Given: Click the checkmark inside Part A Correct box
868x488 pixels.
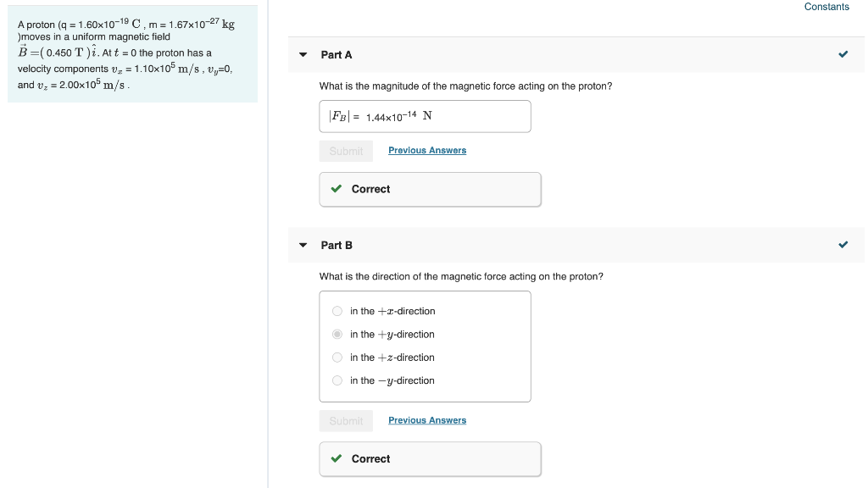Looking at the screenshot, I should pos(336,188).
